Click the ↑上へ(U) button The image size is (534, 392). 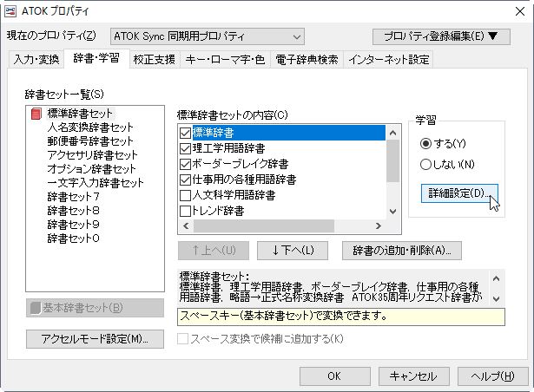point(214,251)
